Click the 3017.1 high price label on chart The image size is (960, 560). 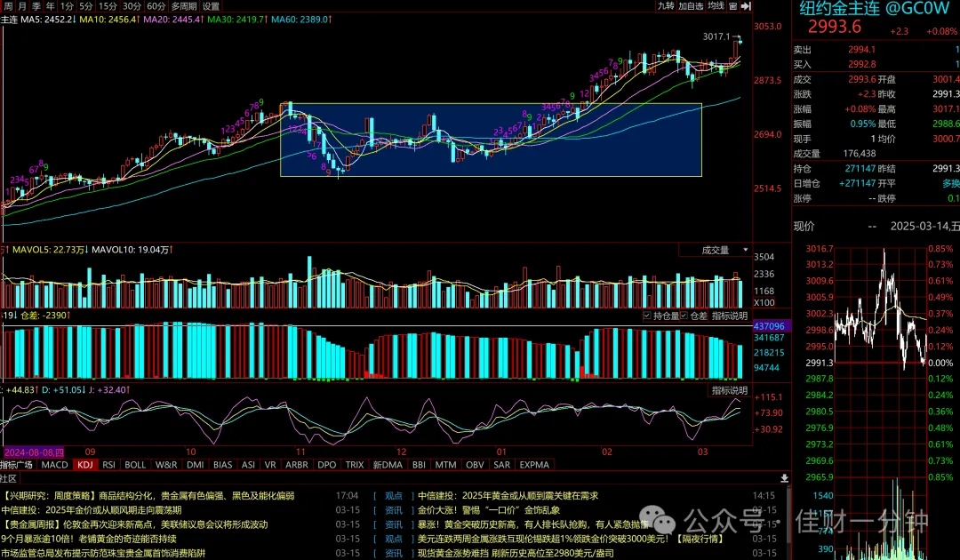pos(716,36)
